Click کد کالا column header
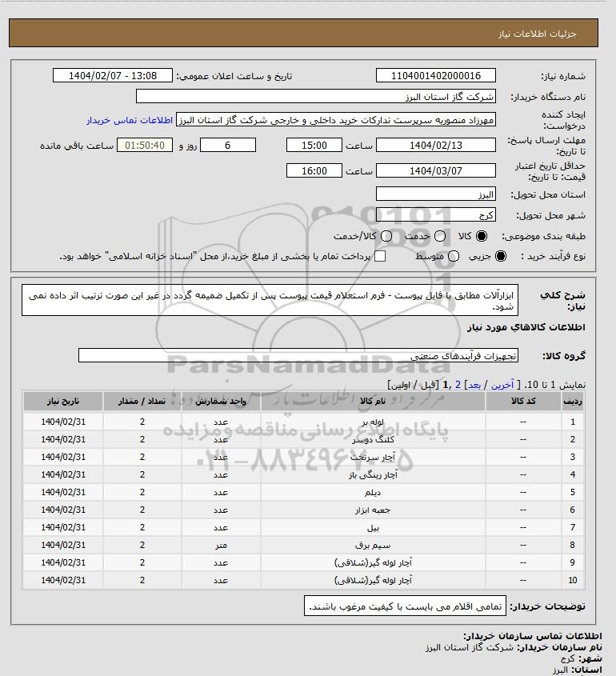 click(x=523, y=402)
